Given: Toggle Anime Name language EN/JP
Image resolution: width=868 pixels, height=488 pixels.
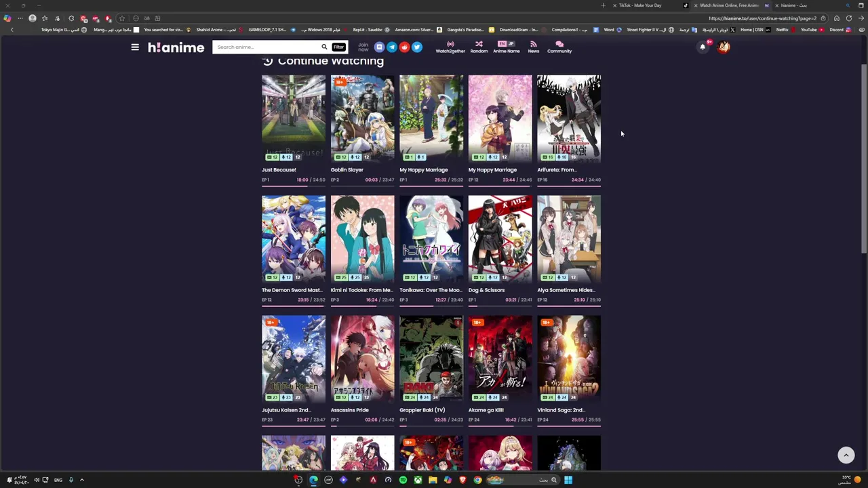Looking at the screenshot, I should pos(506,47).
